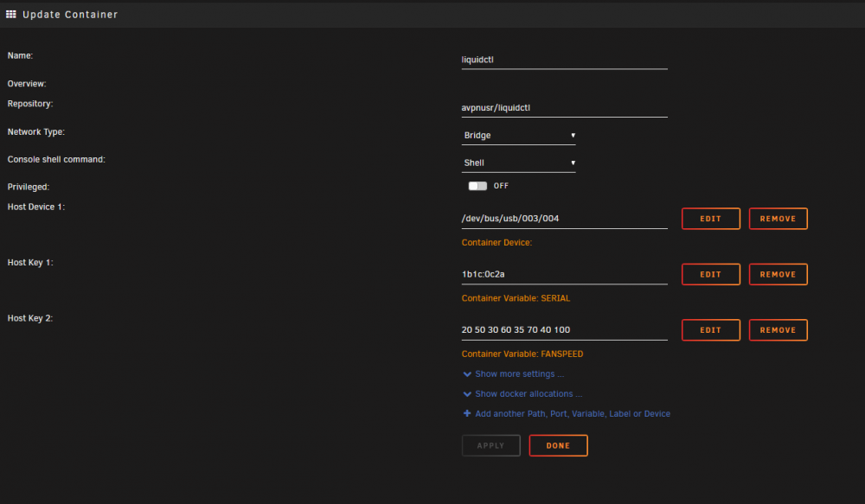This screenshot has width=865, height=504.
Task: Open the Network Type dropdown showing Bridge
Action: point(518,136)
